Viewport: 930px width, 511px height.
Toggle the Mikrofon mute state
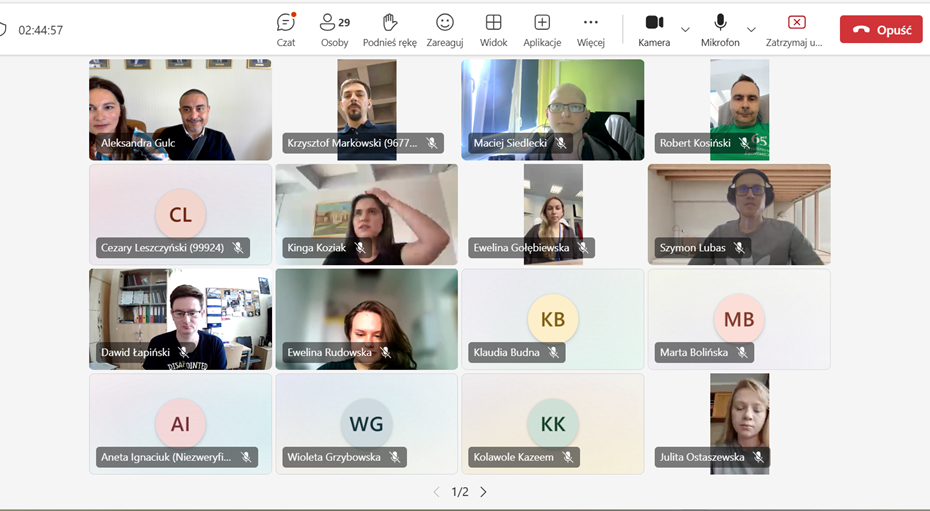[x=720, y=29]
